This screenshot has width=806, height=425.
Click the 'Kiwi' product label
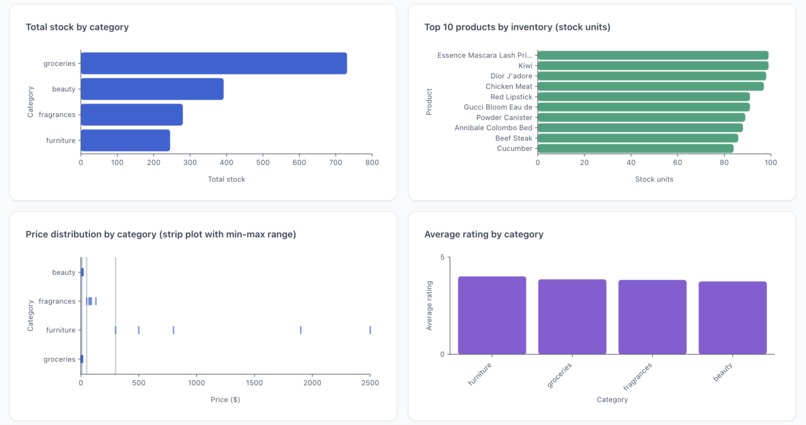click(x=525, y=65)
